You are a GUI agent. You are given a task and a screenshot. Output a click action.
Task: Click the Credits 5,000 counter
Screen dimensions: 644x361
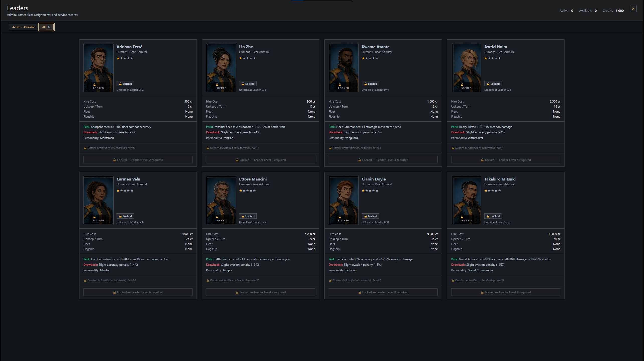613,11
